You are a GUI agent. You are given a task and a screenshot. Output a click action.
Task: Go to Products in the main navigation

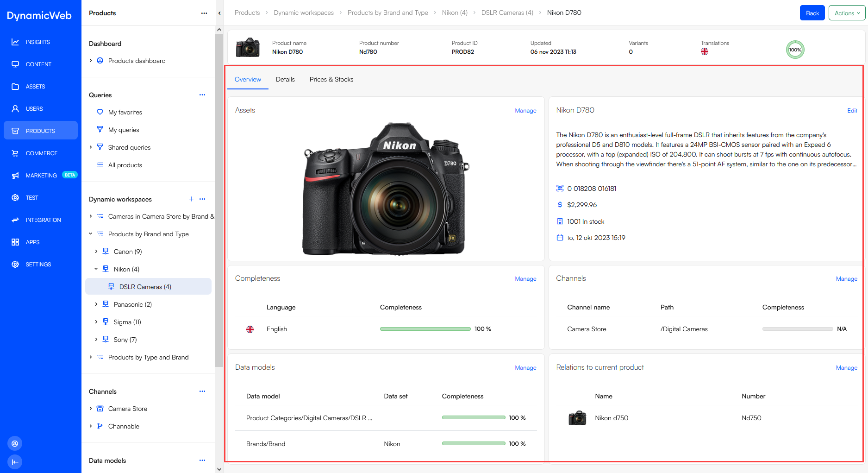tap(41, 131)
